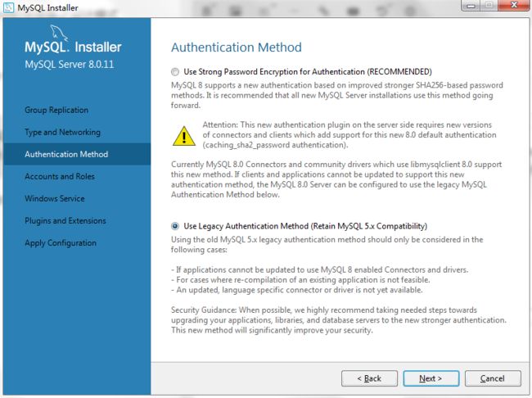Viewport: 532px width, 398px height.
Task: Select Use Strong Password Encryption radio button
Action: (x=175, y=71)
